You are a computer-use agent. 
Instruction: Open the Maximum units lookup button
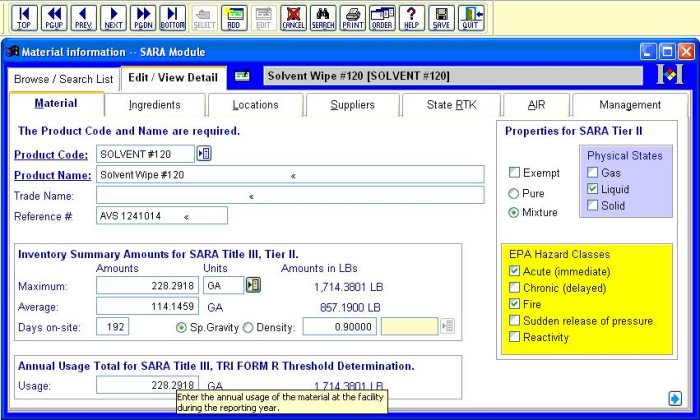tap(254, 286)
